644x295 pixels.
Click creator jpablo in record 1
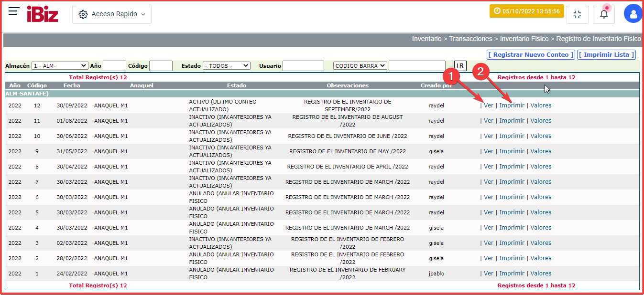pos(436,274)
